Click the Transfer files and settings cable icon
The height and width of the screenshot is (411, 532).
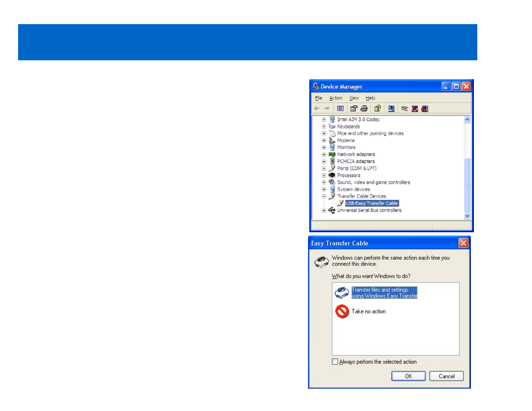(342, 293)
